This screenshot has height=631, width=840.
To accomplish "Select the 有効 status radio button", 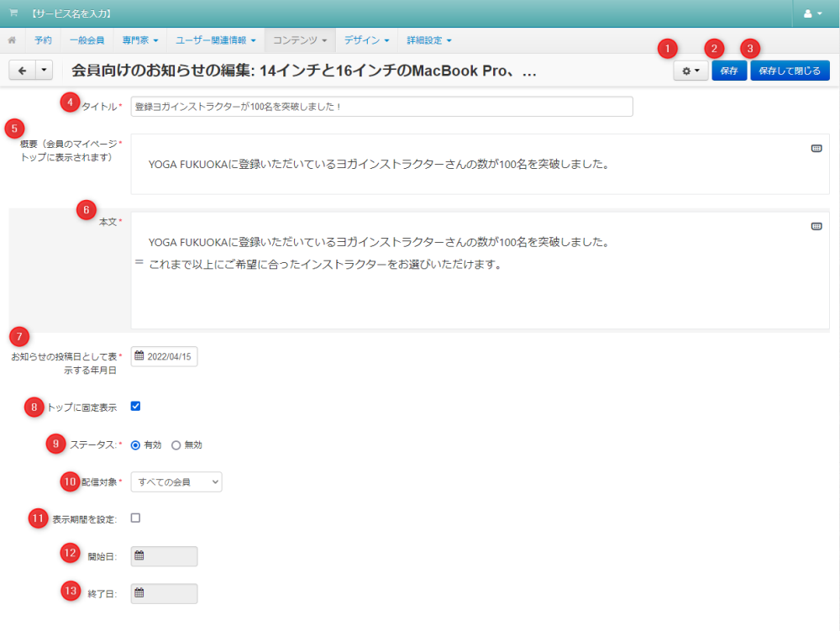I will pos(135,445).
